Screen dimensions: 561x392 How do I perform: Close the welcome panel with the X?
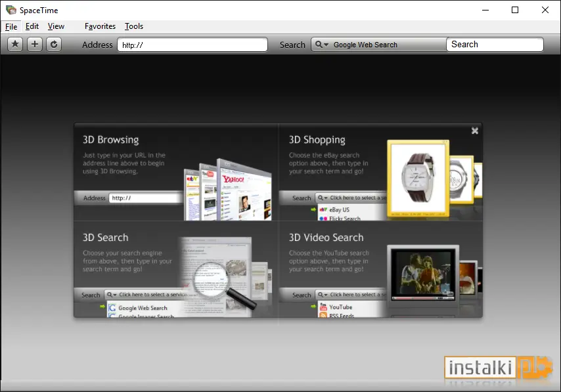coord(475,131)
